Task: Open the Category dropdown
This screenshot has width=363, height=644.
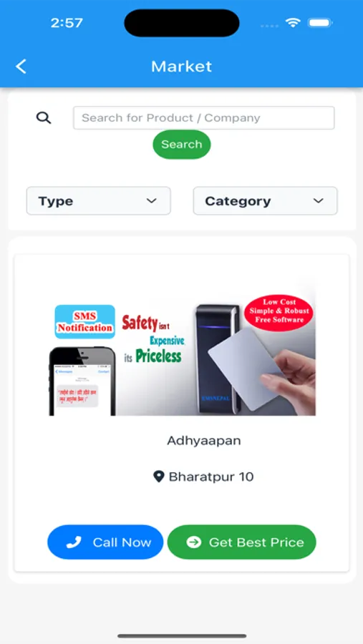Action: click(x=265, y=201)
